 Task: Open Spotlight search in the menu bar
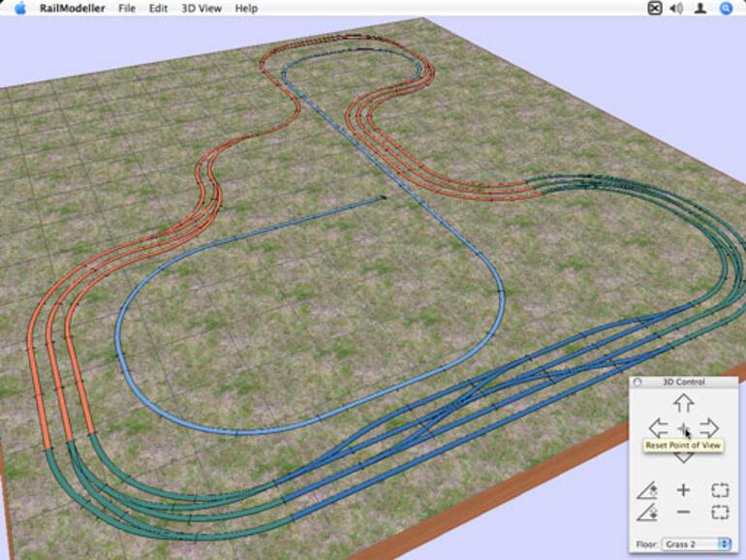tap(726, 8)
